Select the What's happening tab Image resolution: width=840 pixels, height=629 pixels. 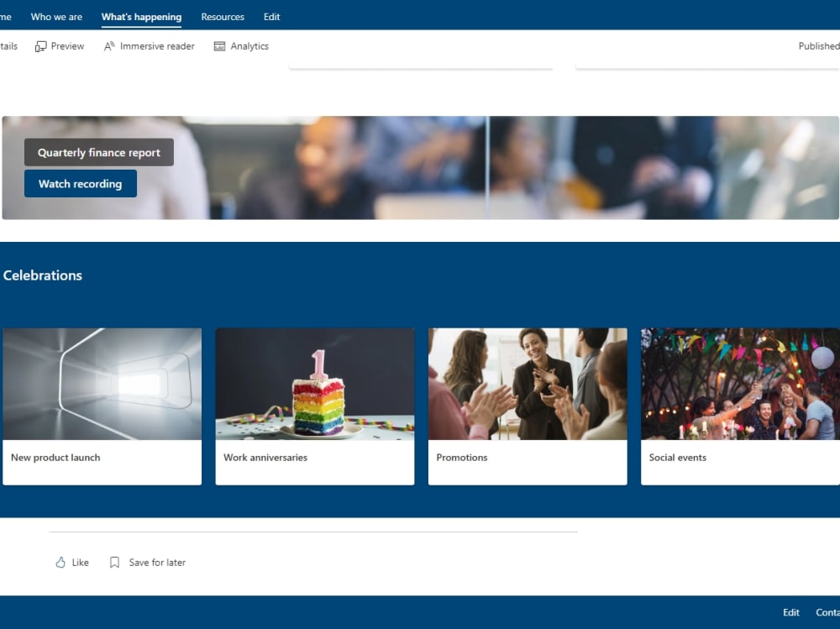click(141, 17)
